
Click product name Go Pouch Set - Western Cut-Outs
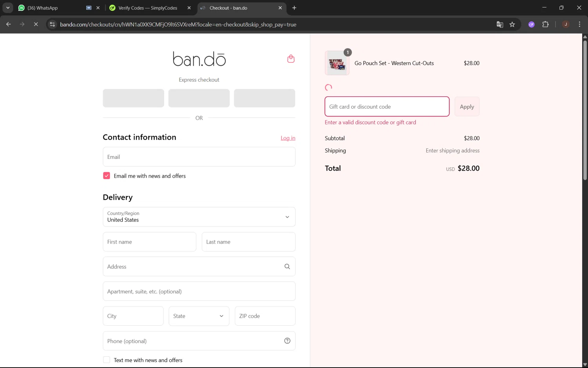click(x=394, y=63)
